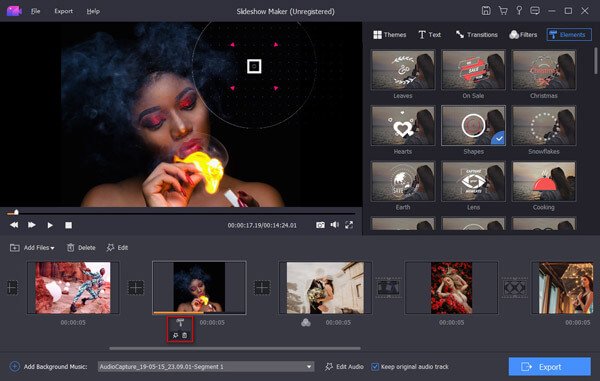Take a snapshot with the camera icon

click(320, 225)
